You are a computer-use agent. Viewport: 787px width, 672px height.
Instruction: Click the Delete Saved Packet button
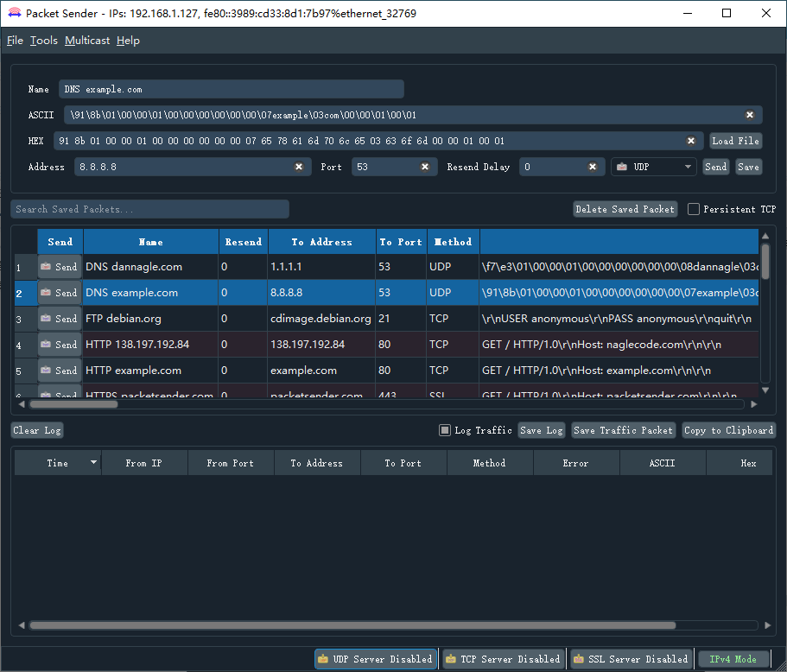(x=625, y=209)
